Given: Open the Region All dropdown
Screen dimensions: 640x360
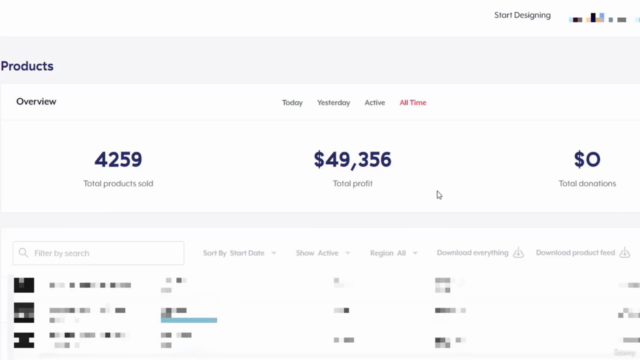Looking at the screenshot, I should click(393, 253).
